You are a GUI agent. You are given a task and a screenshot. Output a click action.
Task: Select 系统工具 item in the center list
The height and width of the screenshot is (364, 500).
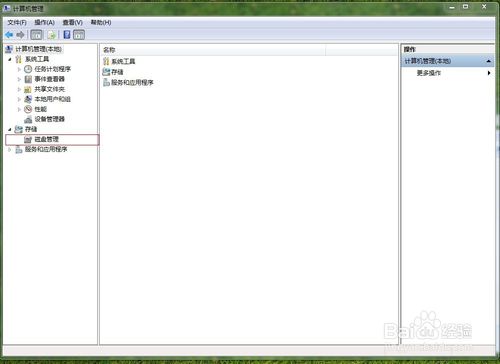pyautogui.click(x=123, y=61)
